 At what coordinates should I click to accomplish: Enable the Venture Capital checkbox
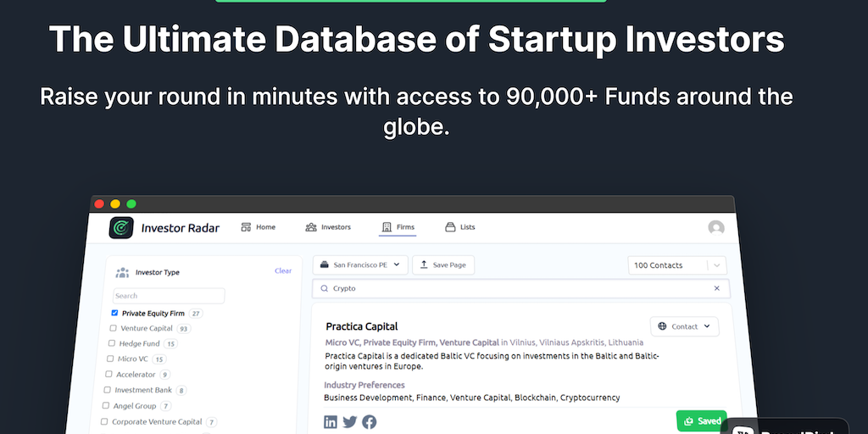coord(114,328)
